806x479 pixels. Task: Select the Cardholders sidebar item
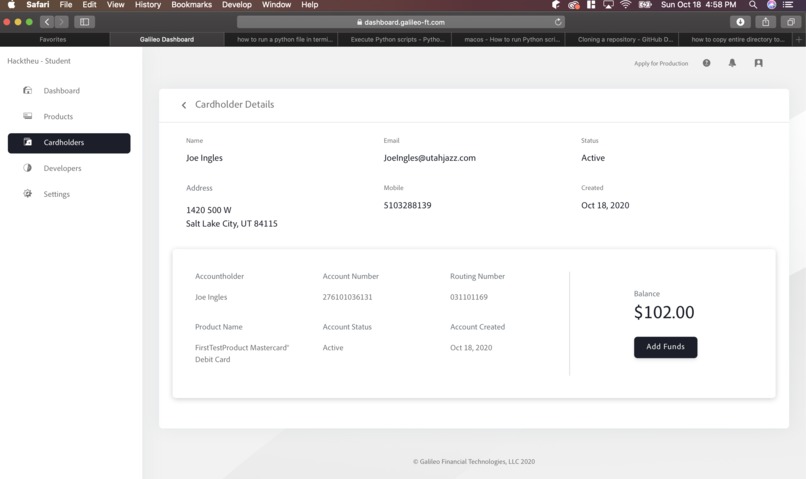point(69,143)
